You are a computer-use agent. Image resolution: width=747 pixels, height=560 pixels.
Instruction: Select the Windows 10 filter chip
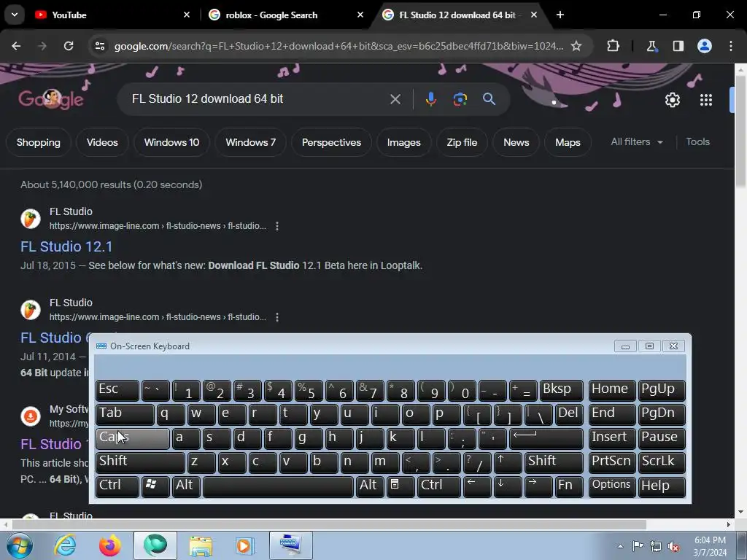tap(171, 142)
